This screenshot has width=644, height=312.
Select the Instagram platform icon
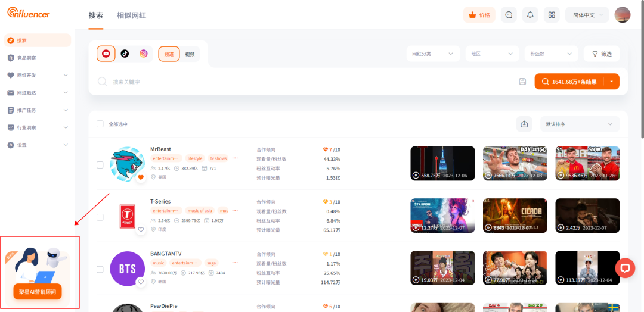point(143,54)
